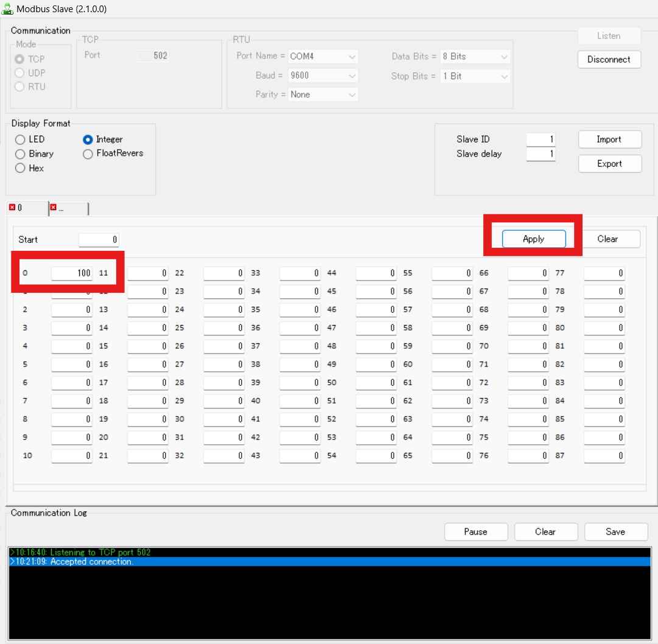Switch display format to Hex
This screenshot has height=644, width=658.
click(20, 168)
